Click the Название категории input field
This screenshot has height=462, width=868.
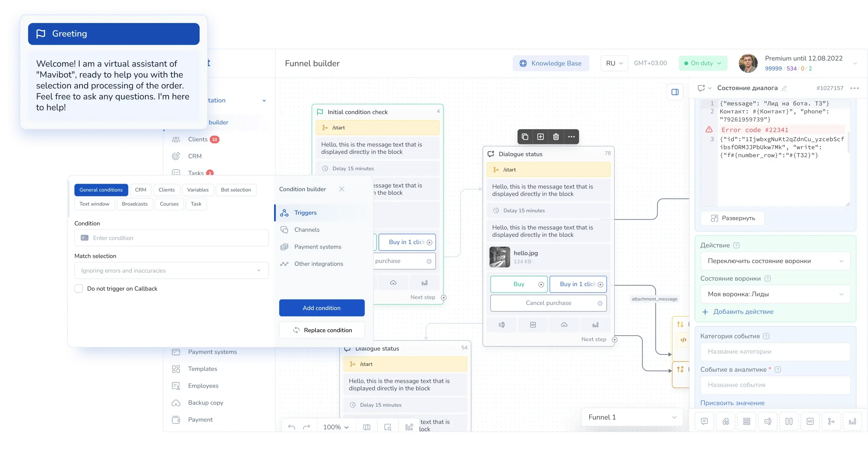tap(775, 352)
